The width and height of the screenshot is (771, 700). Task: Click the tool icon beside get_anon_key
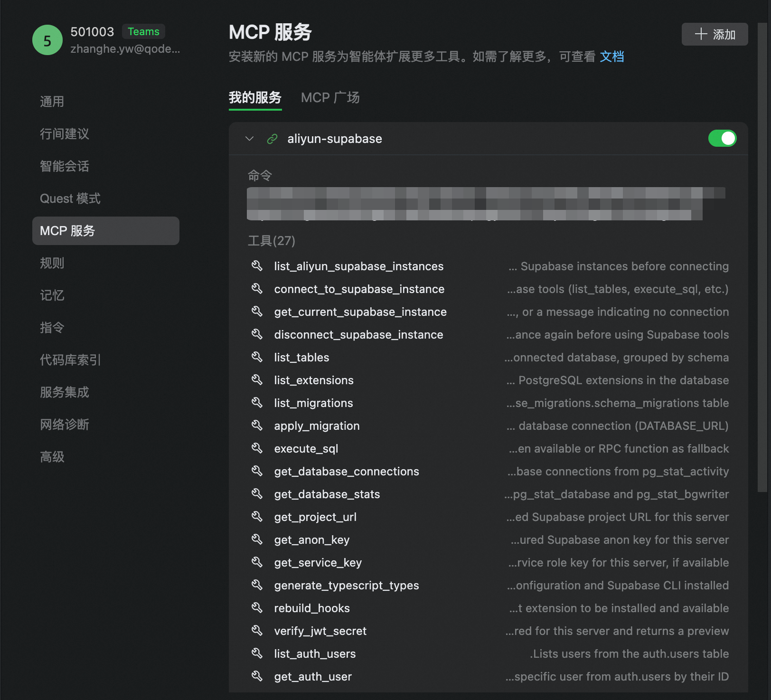[x=257, y=539]
